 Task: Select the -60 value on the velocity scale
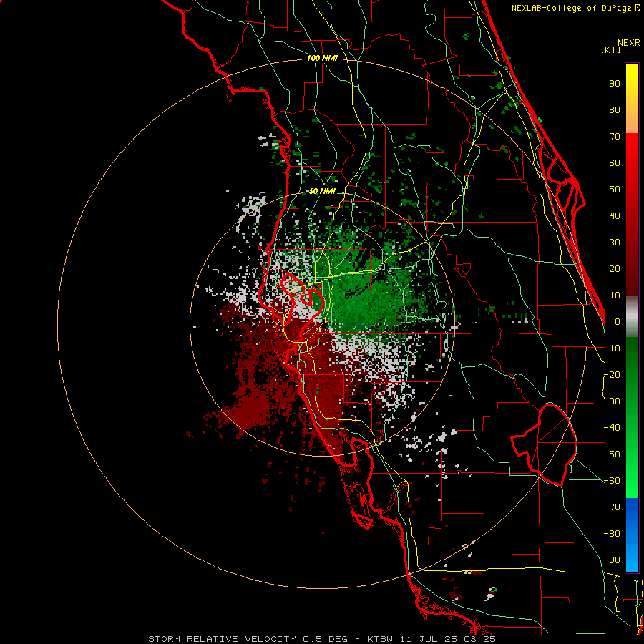tap(612, 481)
